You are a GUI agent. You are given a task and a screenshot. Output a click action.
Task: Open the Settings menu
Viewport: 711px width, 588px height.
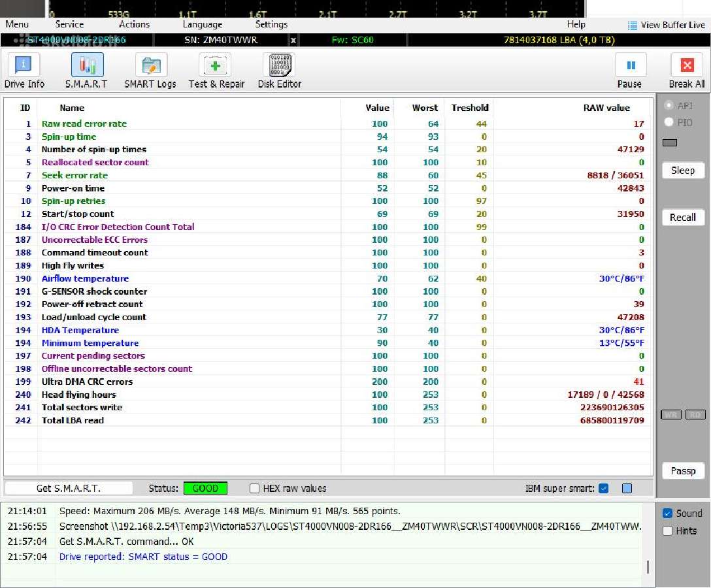click(271, 24)
